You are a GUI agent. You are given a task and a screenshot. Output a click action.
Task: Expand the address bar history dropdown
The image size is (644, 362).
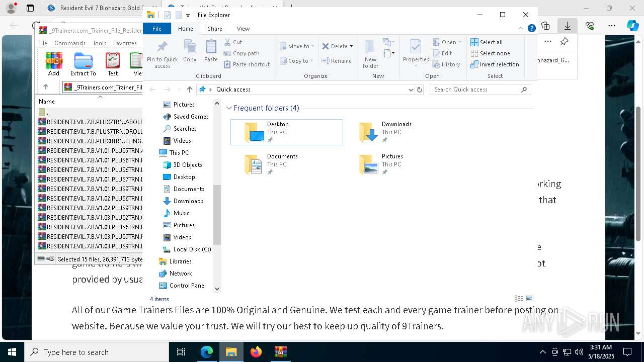(411, 89)
